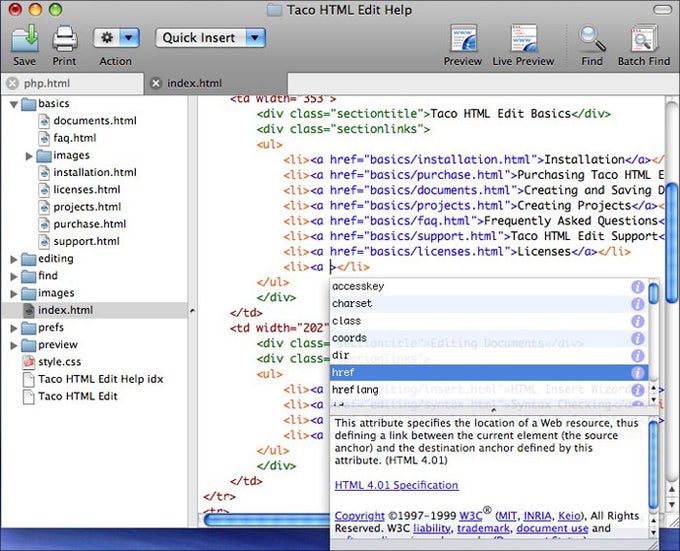Select purchase.html in the file tree

coord(90,224)
